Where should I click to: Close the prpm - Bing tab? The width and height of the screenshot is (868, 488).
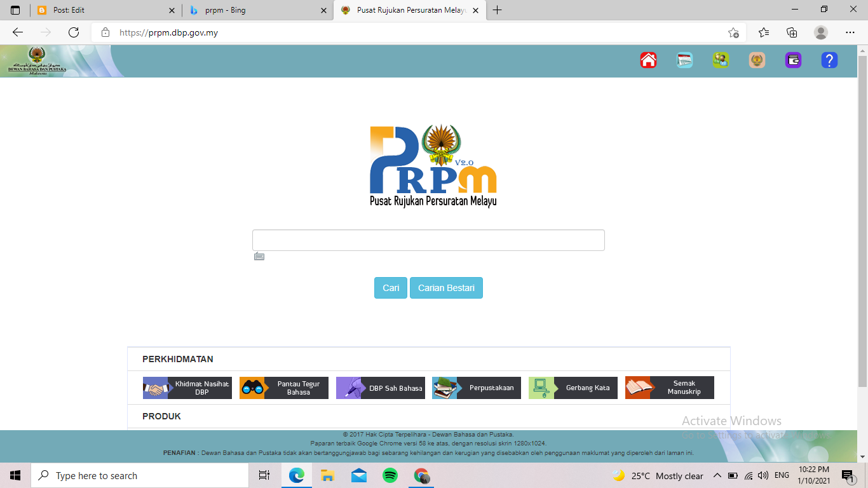coord(323,10)
